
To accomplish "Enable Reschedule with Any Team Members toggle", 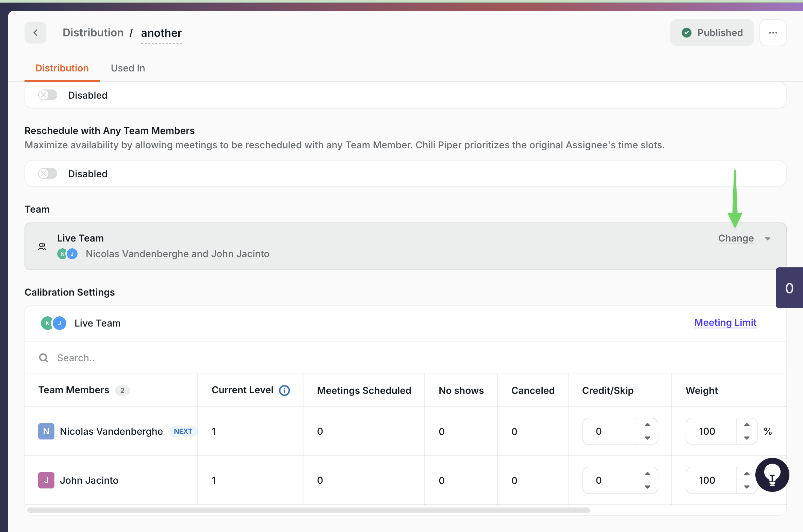I will click(48, 174).
